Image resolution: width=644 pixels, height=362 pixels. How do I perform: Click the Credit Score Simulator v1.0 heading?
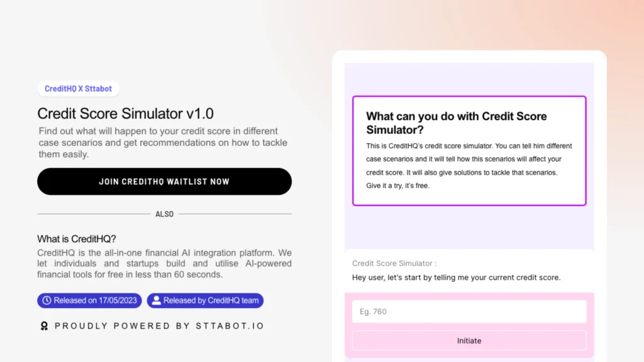click(125, 114)
